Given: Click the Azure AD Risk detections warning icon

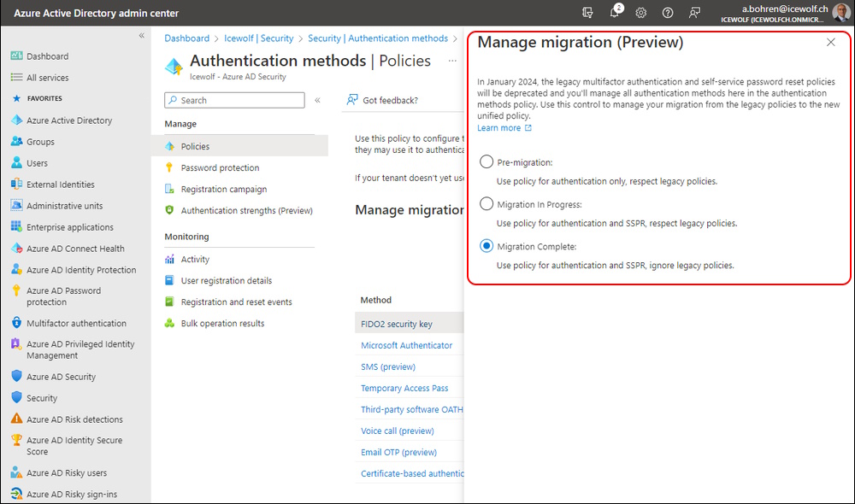Looking at the screenshot, I should [16, 419].
